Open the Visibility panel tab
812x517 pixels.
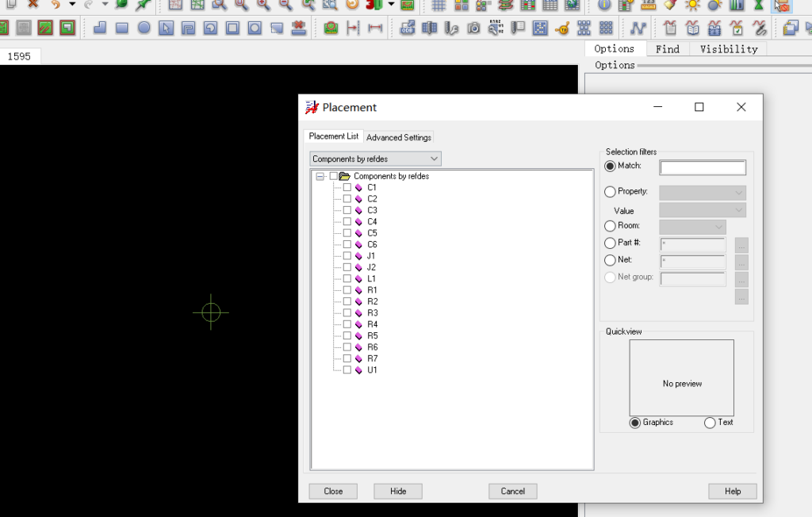click(728, 49)
